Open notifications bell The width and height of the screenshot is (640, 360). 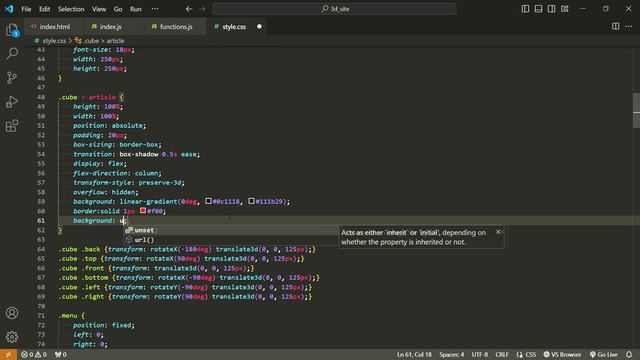629,354
